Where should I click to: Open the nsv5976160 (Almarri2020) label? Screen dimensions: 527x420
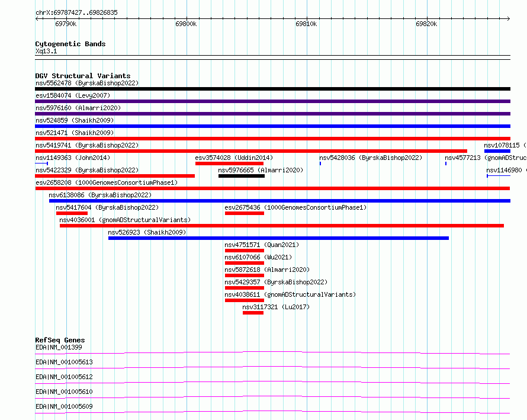78,108
